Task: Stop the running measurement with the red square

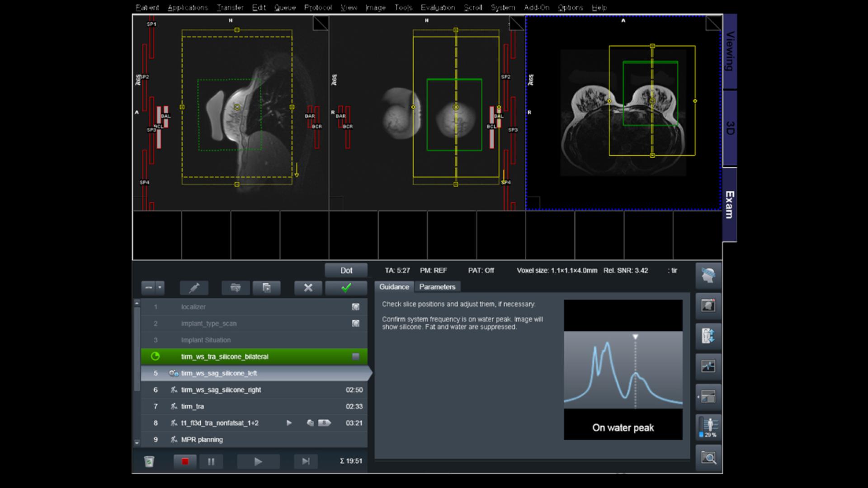Action: click(x=185, y=461)
